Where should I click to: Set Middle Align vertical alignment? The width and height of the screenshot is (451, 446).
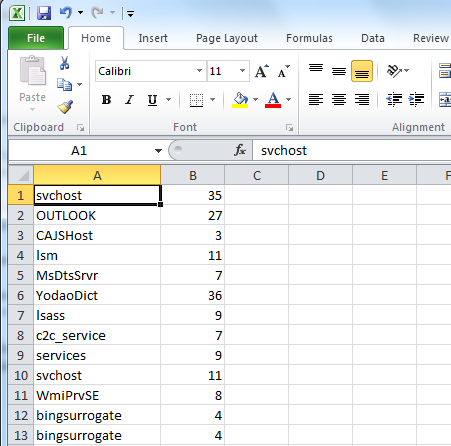click(339, 71)
